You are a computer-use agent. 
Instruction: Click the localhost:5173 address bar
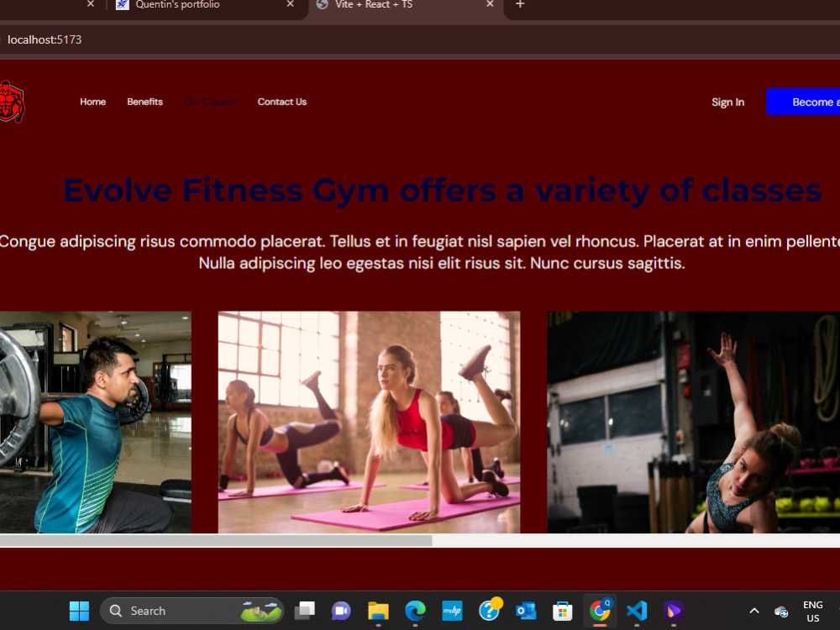[x=420, y=39]
